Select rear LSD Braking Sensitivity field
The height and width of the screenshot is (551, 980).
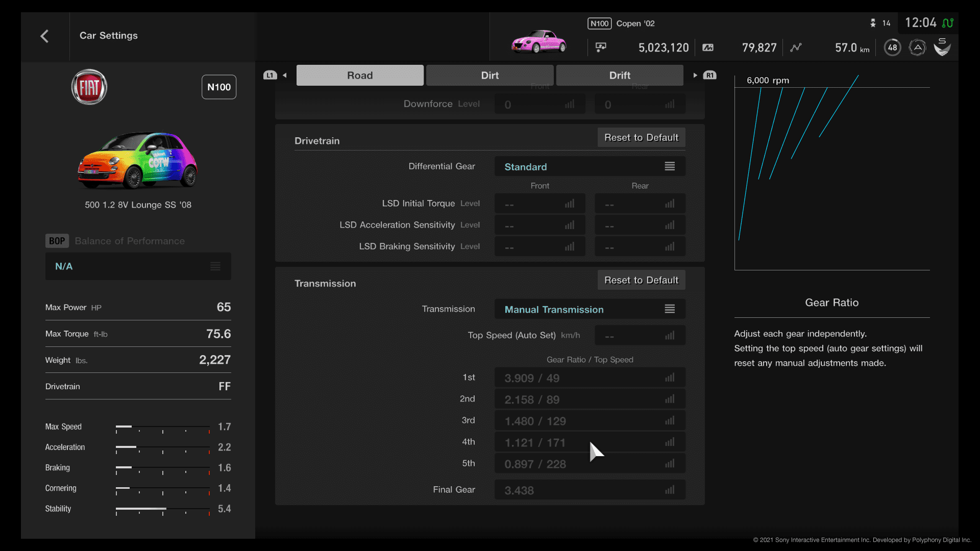(x=640, y=246)
